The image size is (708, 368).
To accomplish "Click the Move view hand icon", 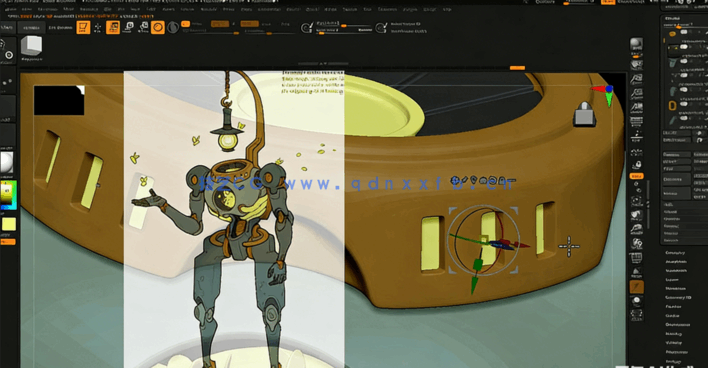I will click(636, 214).
